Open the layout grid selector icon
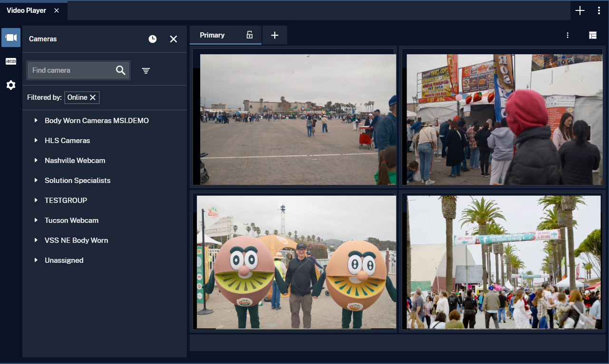609x364 pixels. pyautogui.click(x=592, y=35)
